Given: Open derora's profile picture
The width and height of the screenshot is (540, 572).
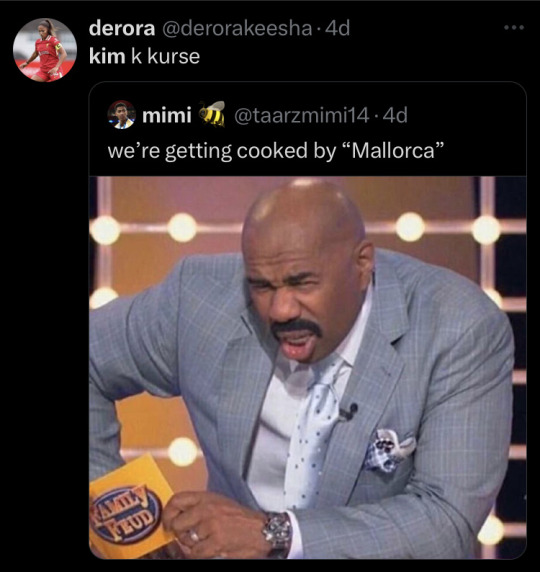Looking at the screenshot, I should pyautogui.click(x=45, y=50).
